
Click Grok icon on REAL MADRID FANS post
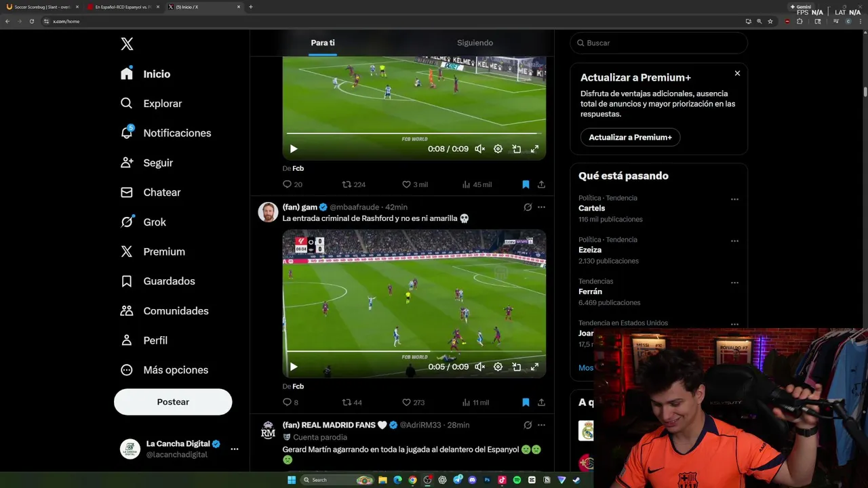(528, 425)
